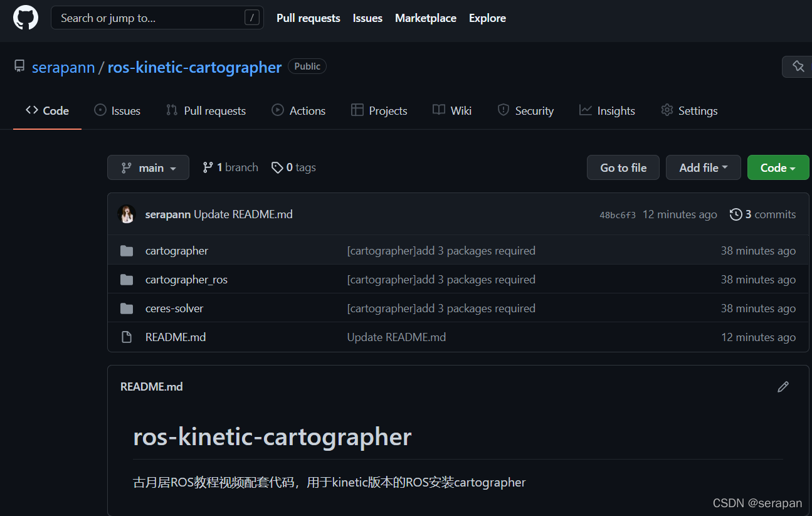The height and width of the screenshot is (516, 812).
Task: Open the Security tab
Action: 525,110
